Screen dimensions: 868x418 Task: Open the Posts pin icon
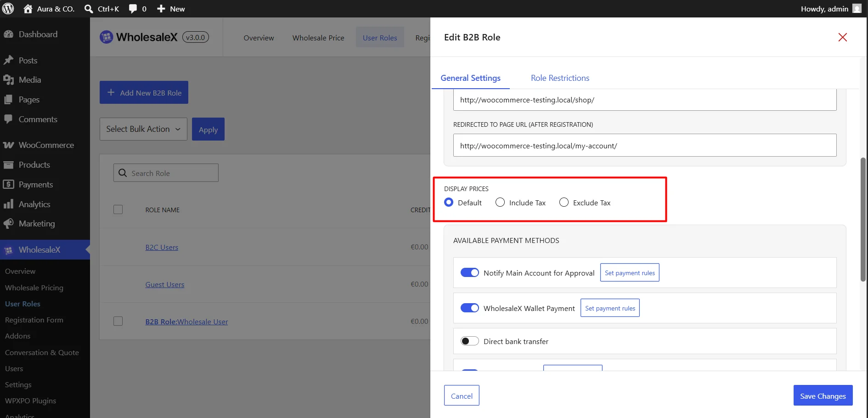point(8,60)
